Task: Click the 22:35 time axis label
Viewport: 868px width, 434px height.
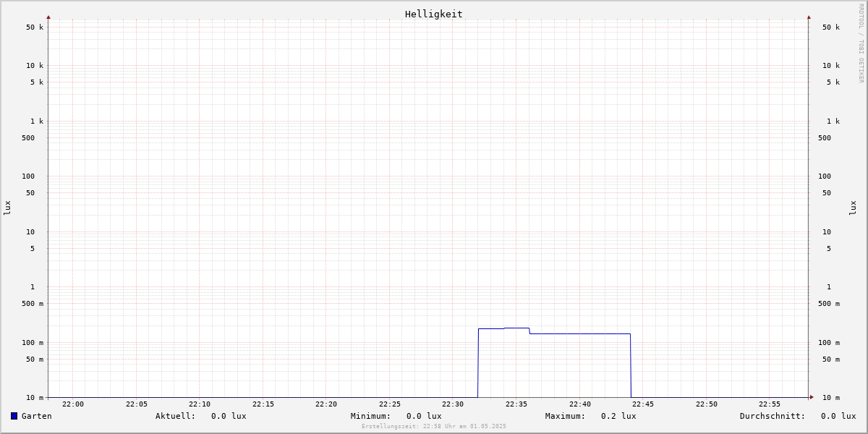Action: (x=516, y=404)
